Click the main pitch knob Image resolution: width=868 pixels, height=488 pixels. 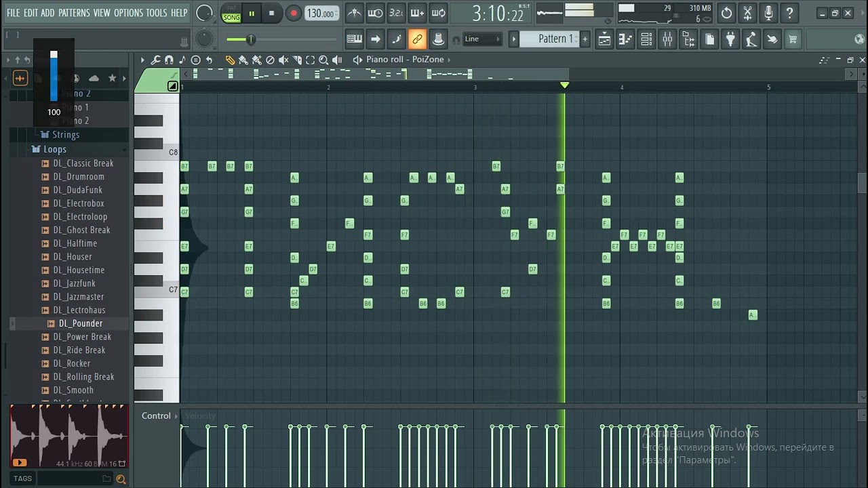[x=204, y=39]
